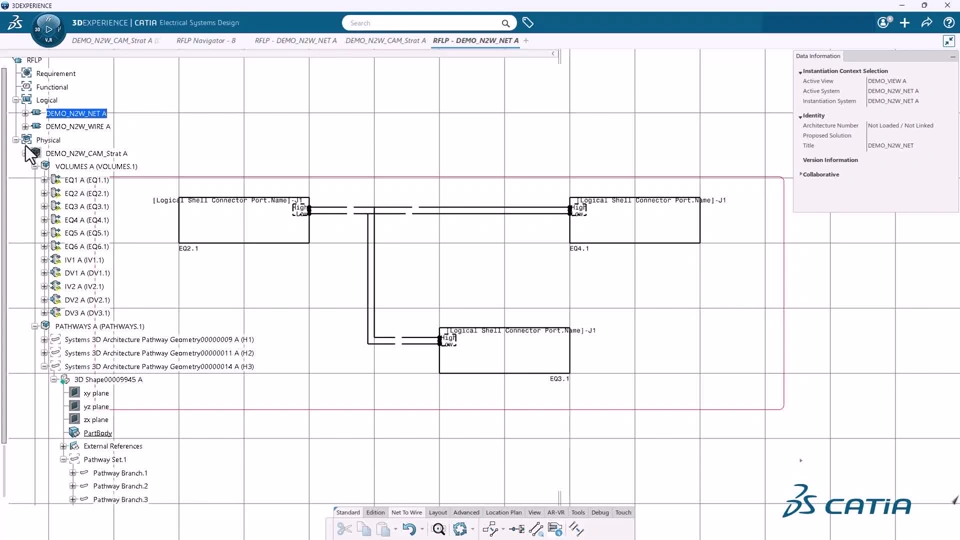Image resolution: width=960 pixels, height=540 pixels.
Task: Open the user profile icon
Action: 883,23
